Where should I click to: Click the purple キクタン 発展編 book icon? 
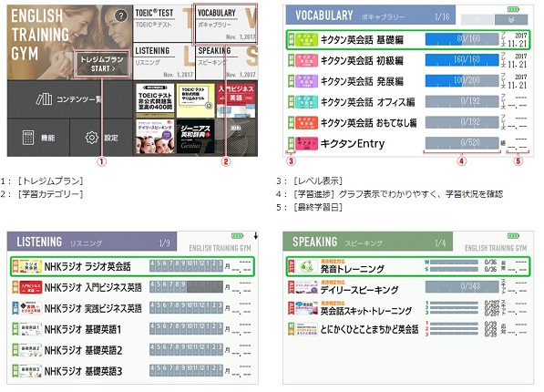[306, 81]
